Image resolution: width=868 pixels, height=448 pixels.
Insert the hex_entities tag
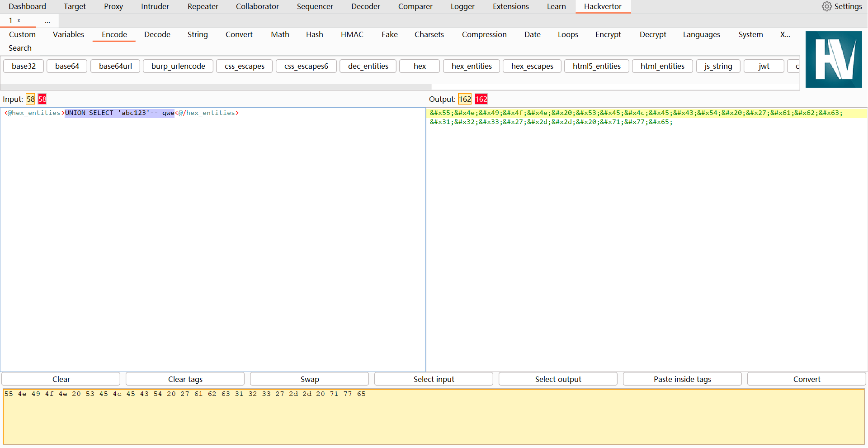[471, 66]
